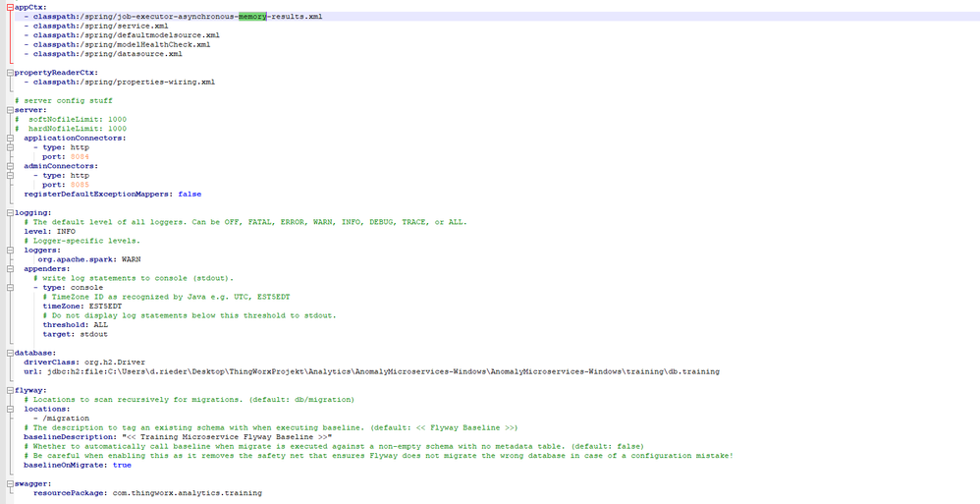The width and height of the screenshot is (980, 504).
Task: Click 'The description to tag an existing schema' comment
Action: click(271, 427)
